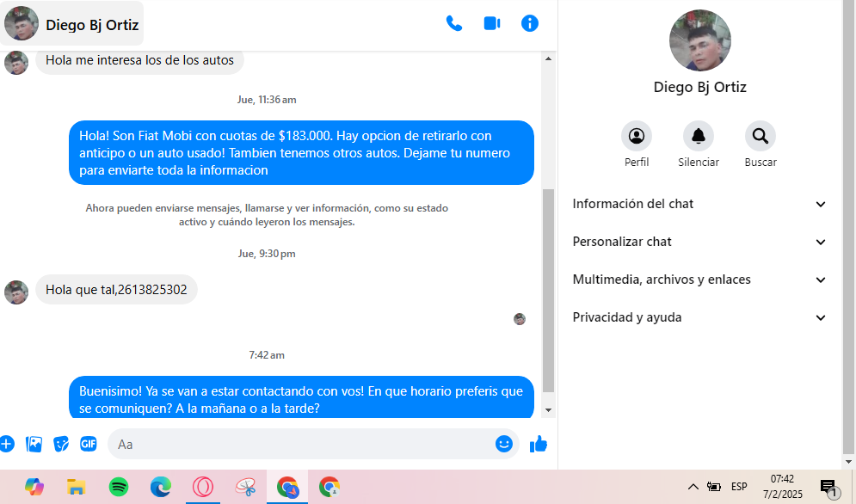
Task: Start a voice call with Diego
Action: pyautogui.click(x=454, y=23)
